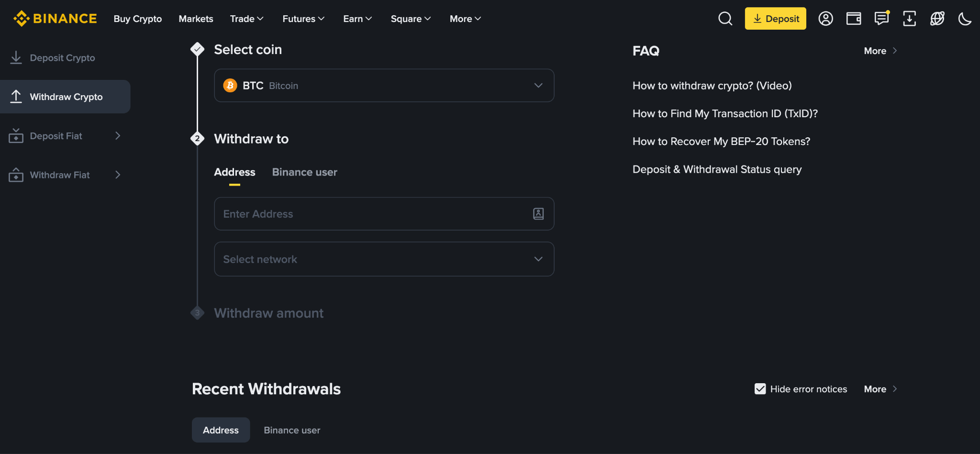Open the search magnifier icon
This screenshot has height=454, width=980.
pos(725,19)
